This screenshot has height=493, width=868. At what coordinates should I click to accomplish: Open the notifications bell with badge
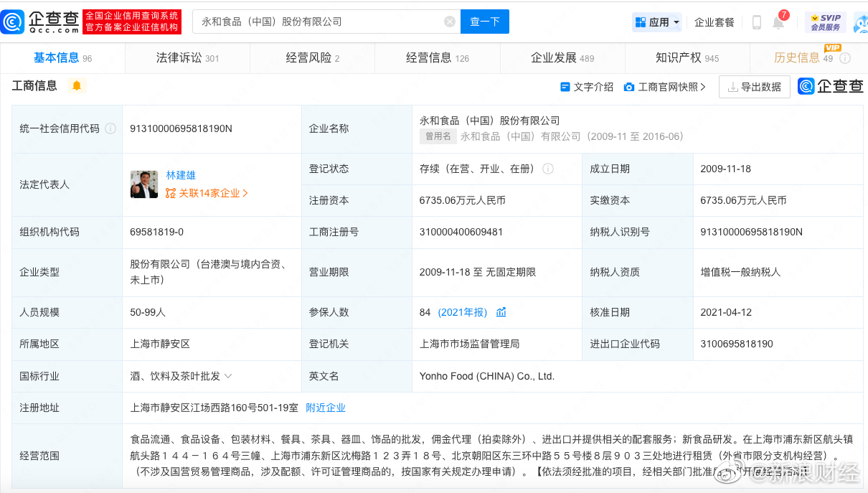pos(778,22)
